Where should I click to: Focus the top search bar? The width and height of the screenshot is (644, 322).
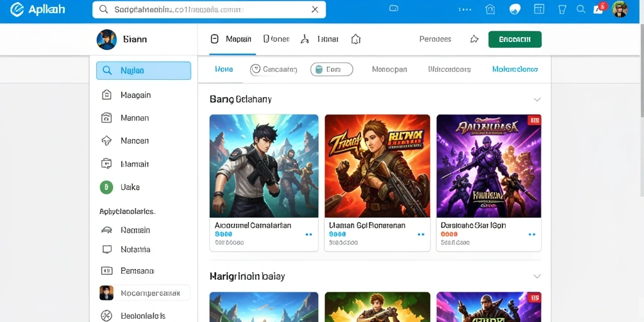click(x=209, y=9)
